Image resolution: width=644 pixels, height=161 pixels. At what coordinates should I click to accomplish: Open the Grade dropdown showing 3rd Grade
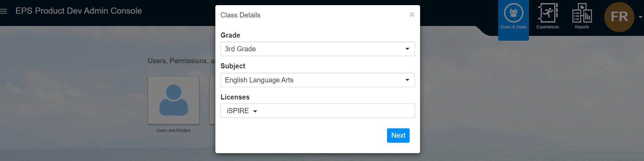coord(318,49)
